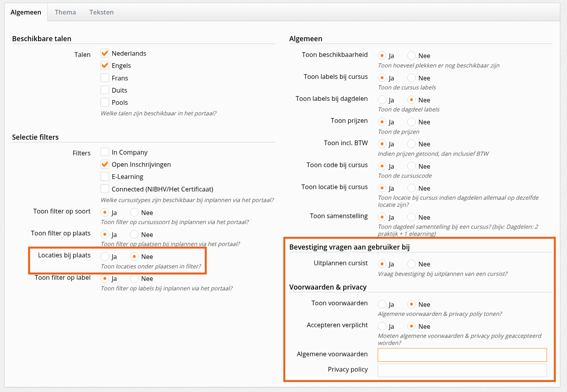
Task: Enable the Frans language checkbox
Action: tap(105, 78)
